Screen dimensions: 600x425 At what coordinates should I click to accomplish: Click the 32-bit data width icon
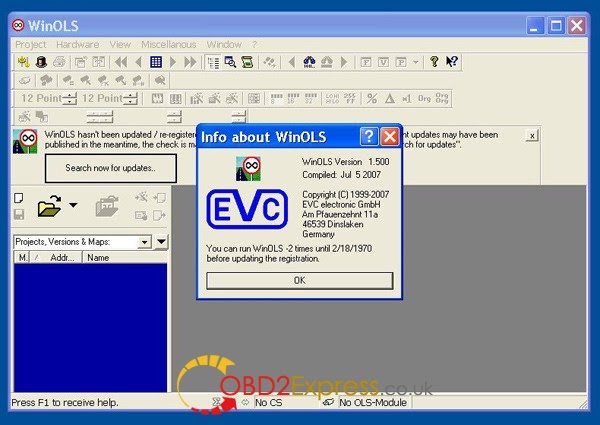point(310,99)
